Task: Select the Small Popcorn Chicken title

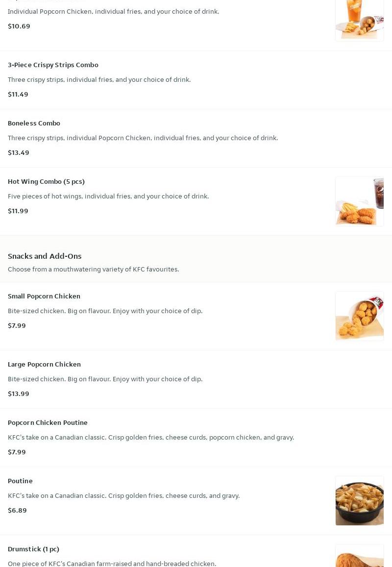Action: 44,296
